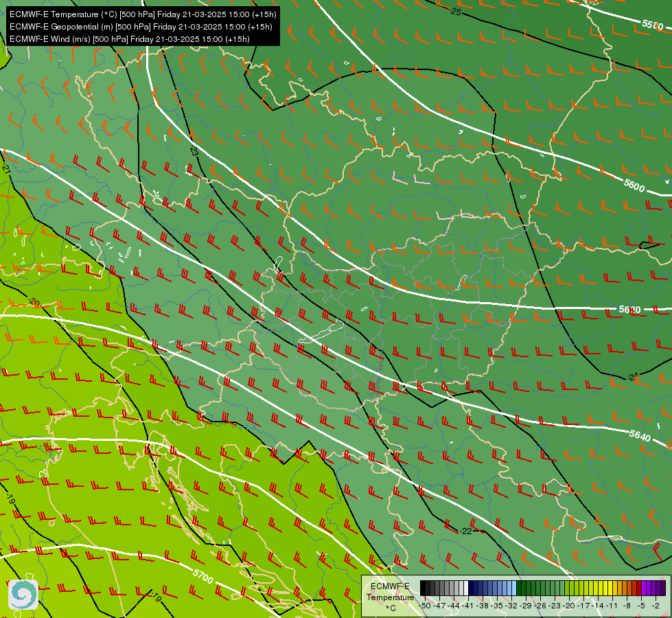Click the 5700 geopotential contour label

202,576
